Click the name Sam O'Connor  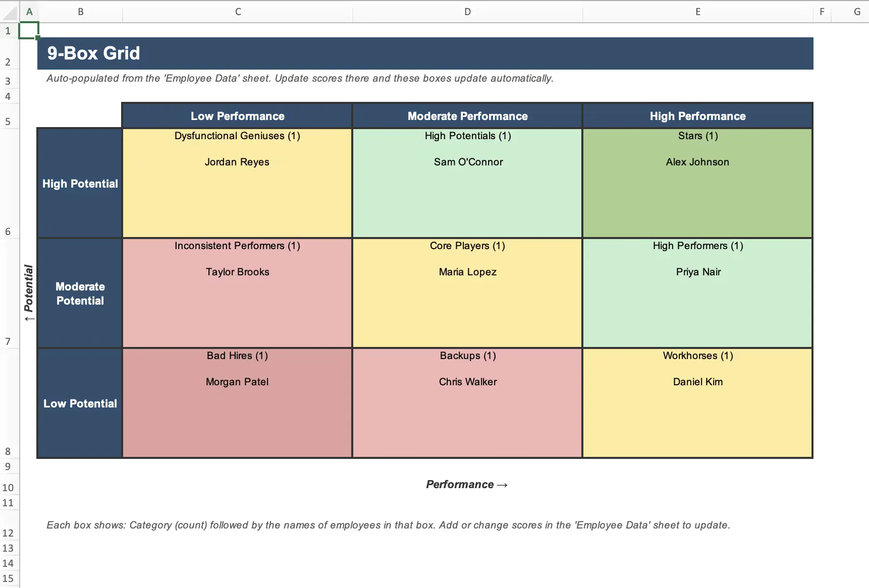point(468,162)
